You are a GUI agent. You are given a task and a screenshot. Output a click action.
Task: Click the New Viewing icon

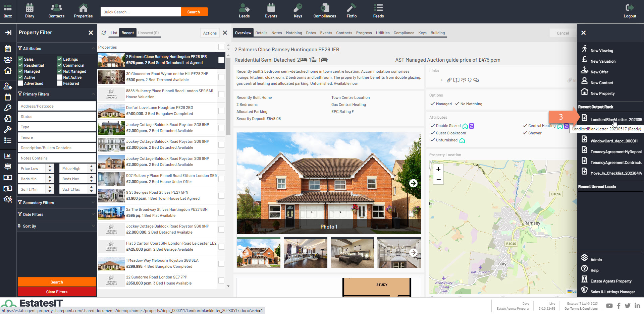585,49
